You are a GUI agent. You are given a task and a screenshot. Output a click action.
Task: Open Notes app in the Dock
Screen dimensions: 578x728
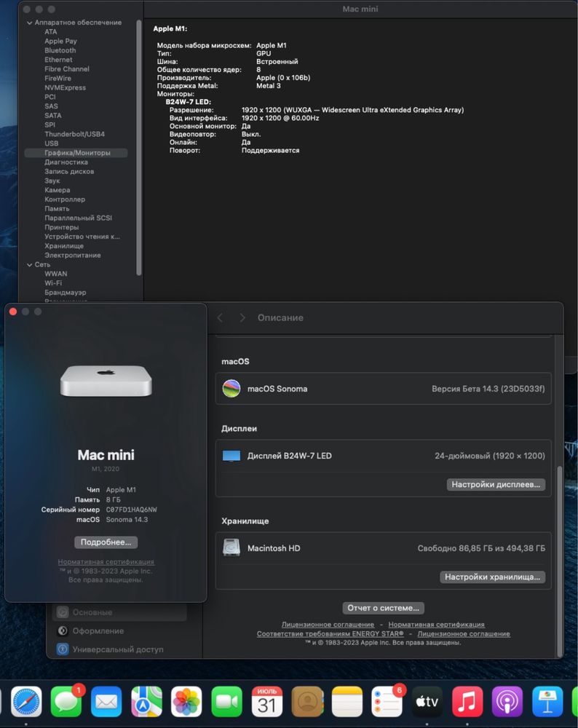coord(347,702)
